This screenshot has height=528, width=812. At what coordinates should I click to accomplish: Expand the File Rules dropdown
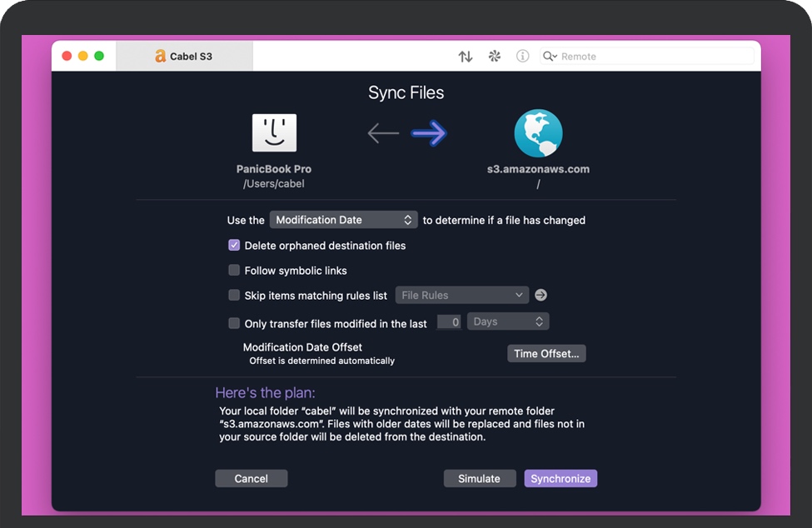(461, 296)
